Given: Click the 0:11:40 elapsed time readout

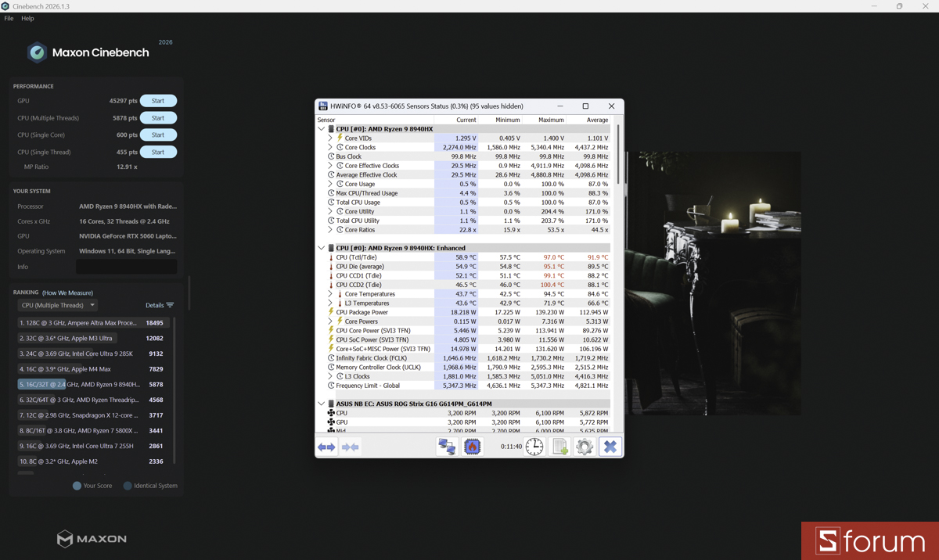Looking at the screenshot, I should 511,447.
